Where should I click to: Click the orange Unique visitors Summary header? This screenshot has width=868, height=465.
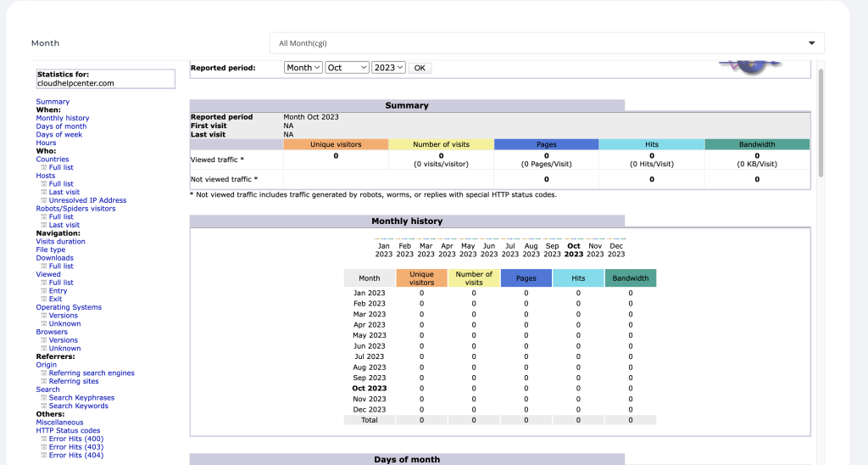coord(336,145)
